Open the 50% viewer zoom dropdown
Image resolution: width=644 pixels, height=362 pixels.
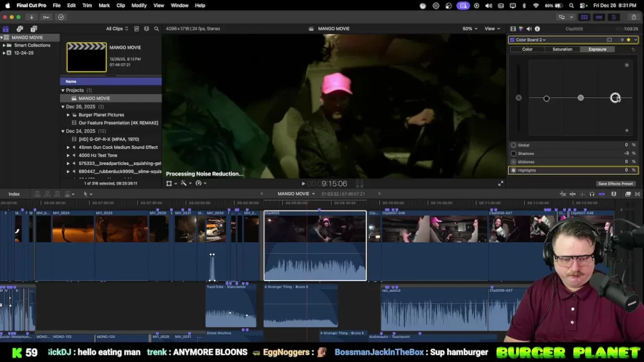pos(470,29)
